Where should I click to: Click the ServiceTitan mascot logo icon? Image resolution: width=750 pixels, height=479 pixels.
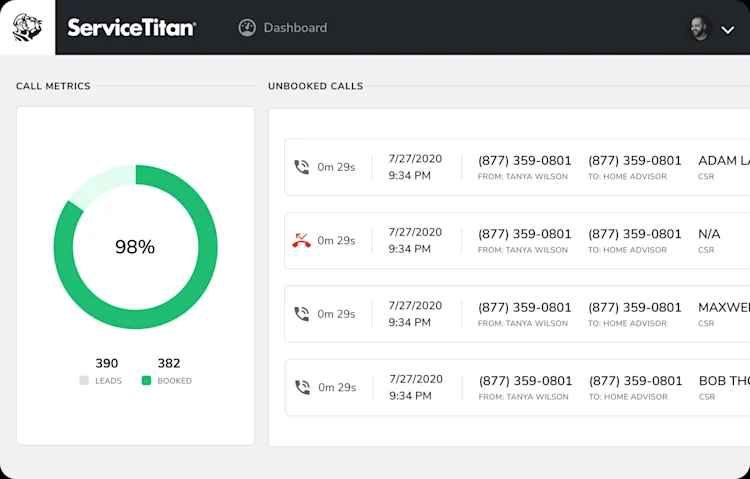pos(27,27)
